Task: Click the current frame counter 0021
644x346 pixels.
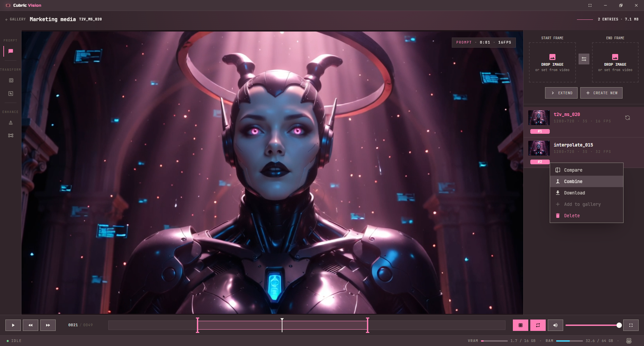Action: click(x=73, y=325)
